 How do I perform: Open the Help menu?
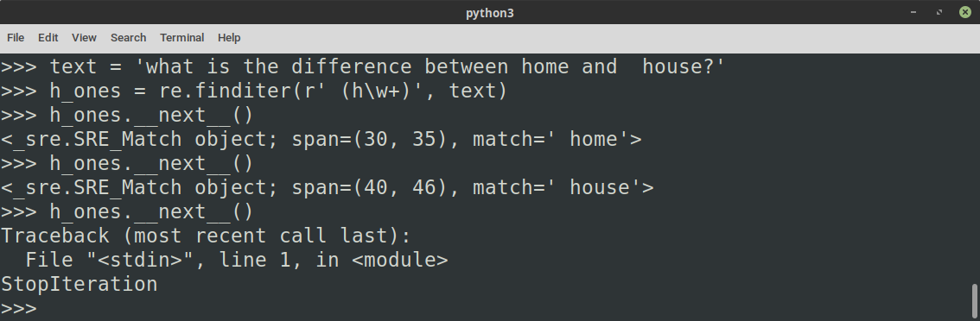point(229,37)
